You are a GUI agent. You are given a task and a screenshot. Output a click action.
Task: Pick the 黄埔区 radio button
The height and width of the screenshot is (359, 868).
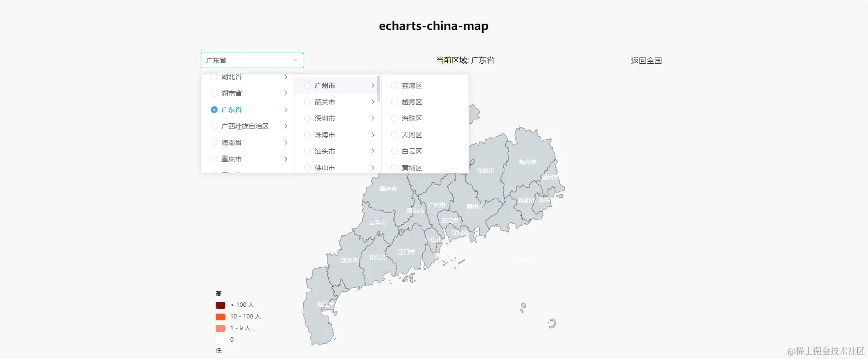[x=395, y=168]
